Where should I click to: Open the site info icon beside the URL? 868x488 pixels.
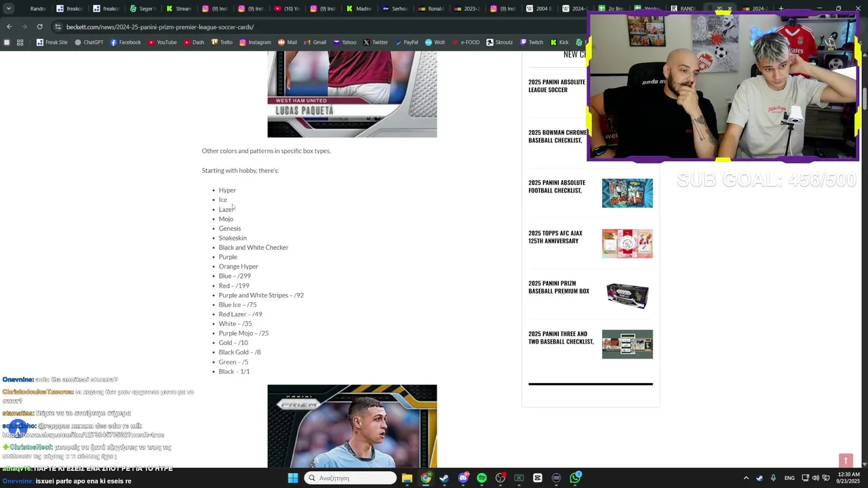pos(58,26)
